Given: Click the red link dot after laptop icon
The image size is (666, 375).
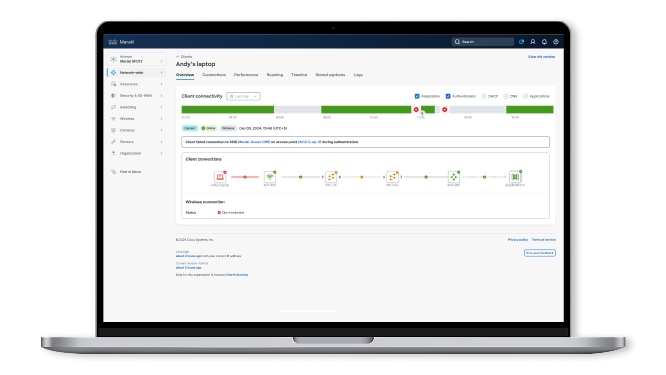Looking at the screenshot, I should point(245,177).
